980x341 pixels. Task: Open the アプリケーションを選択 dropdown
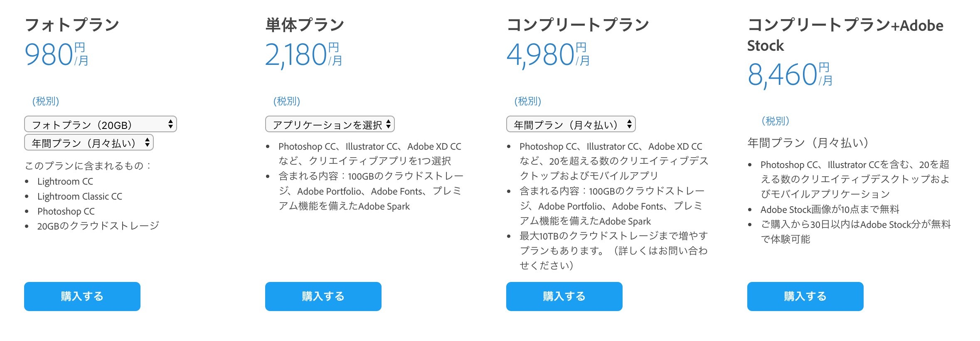330,124
